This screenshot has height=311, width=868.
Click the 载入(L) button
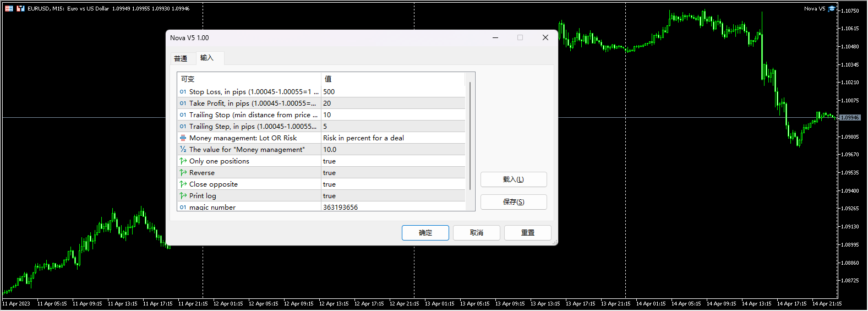point(513,179)
